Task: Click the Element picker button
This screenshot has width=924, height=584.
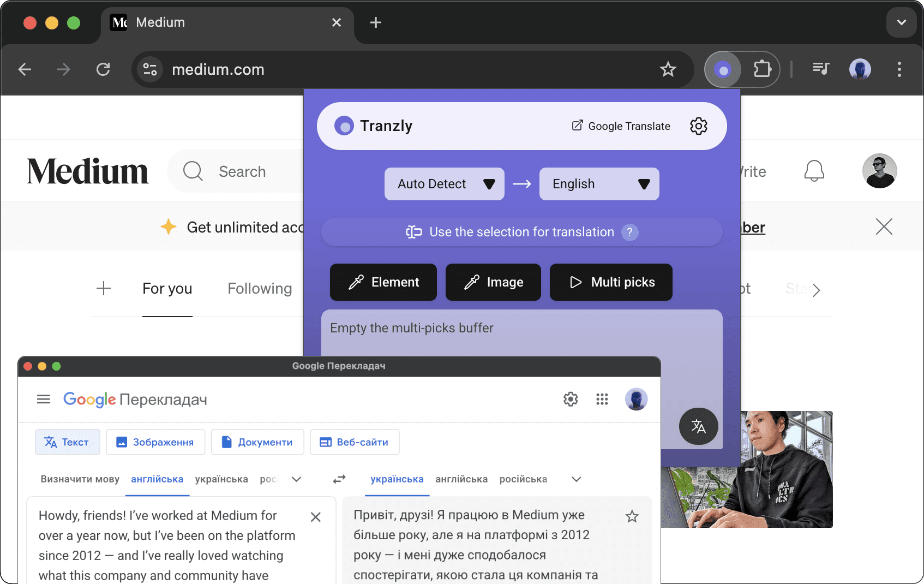Action: pyautogui.click(x=383, y=282)
